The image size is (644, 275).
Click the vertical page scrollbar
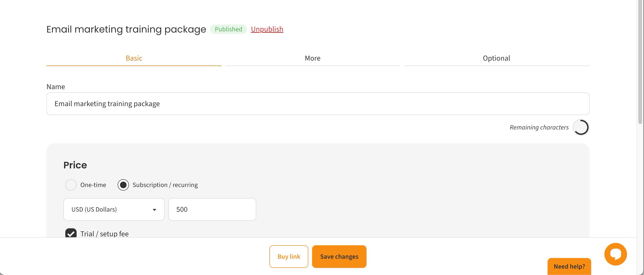pyautogui.click(x=640, y=62)
